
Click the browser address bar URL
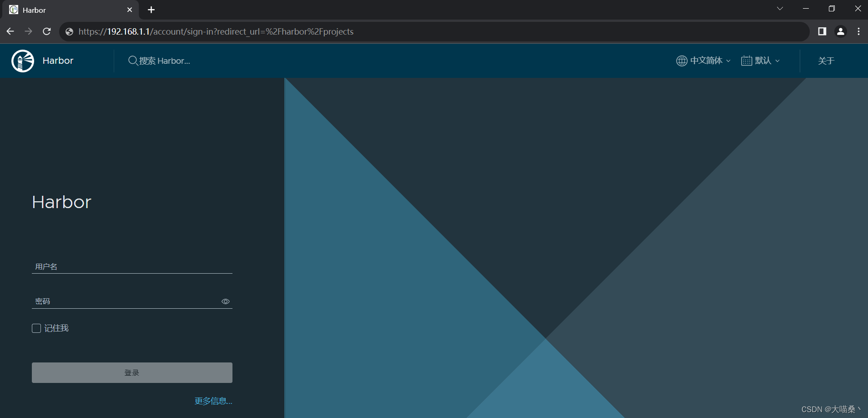coord(216,31)
